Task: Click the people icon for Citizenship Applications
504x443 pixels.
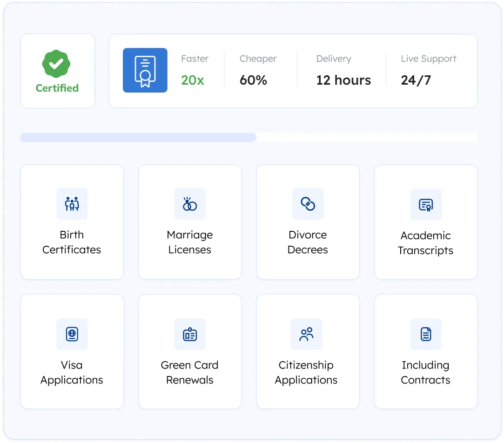Action: [x=306, y=334]
